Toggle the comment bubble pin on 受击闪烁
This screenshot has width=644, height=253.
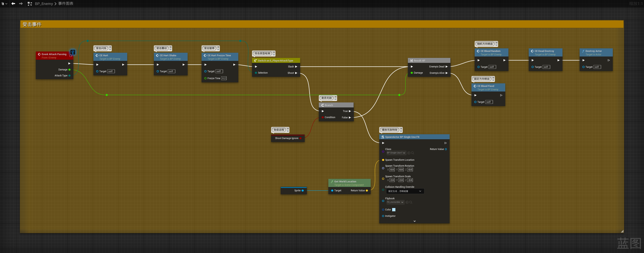110,47
